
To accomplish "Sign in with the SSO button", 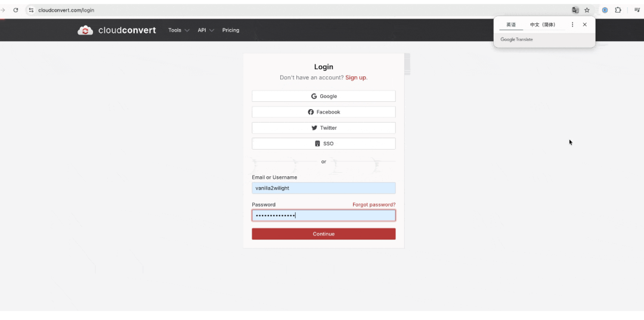I will [324, 144].
